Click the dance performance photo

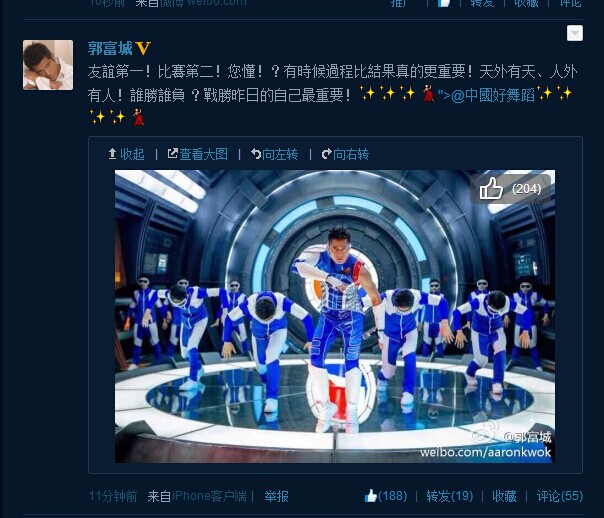pos(335,316)
